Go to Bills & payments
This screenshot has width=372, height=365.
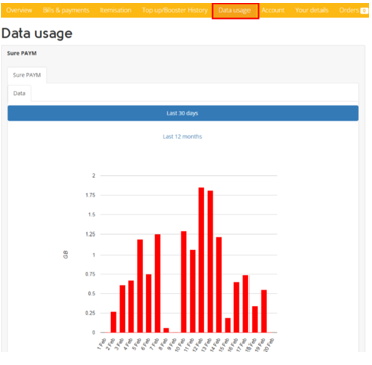pyautogui.click(x=66, y=10)
